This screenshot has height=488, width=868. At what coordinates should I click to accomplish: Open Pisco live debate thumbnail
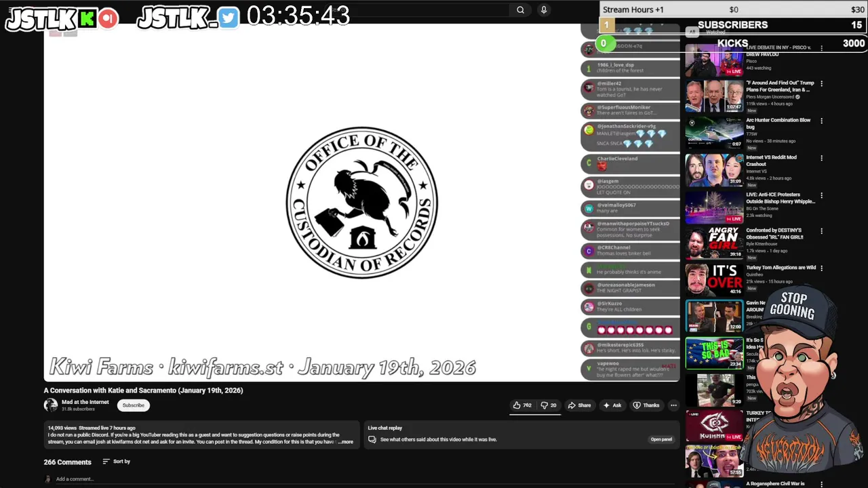[714, 60]
